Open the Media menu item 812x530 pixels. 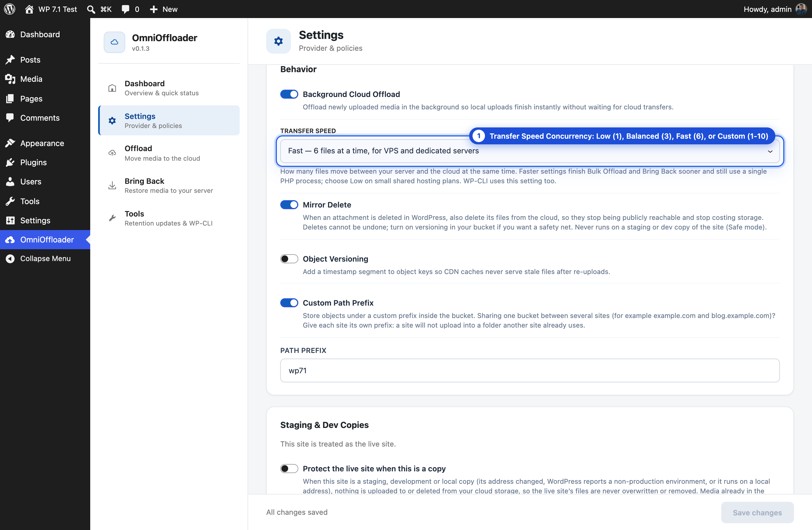coord(45,79)
